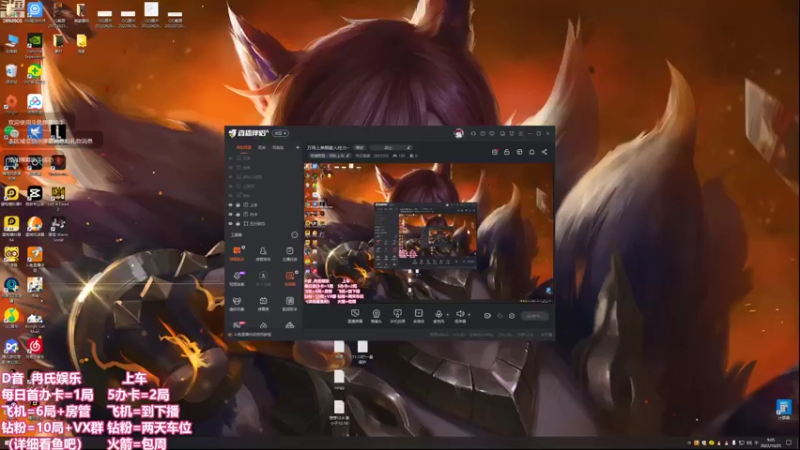Open the taskbar notification center icon

(x=789, y=443)
